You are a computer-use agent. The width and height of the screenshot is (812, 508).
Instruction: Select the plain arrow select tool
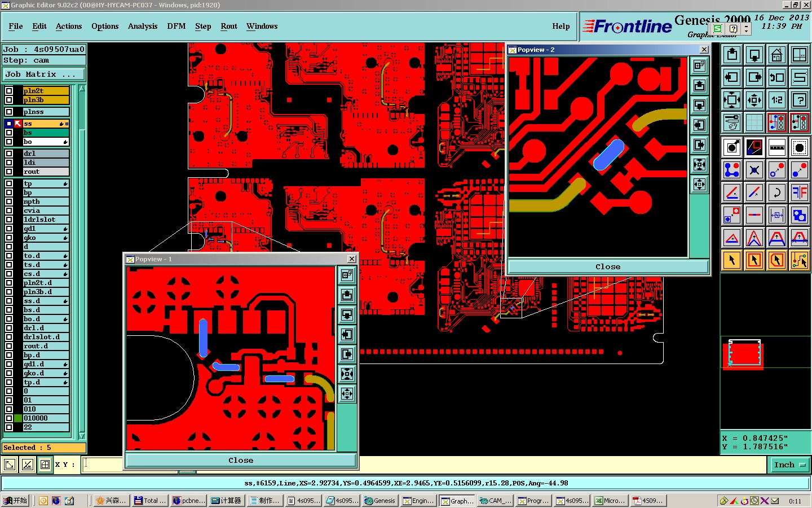point(732,260)
